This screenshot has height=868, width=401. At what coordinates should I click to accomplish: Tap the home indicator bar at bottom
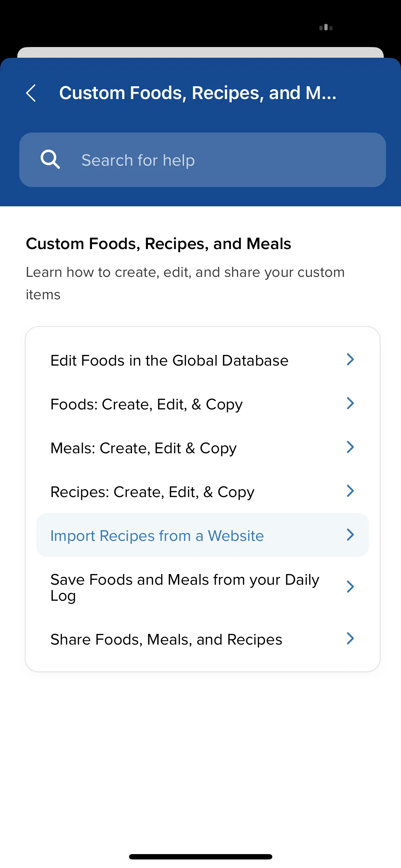tap(201, 857)
